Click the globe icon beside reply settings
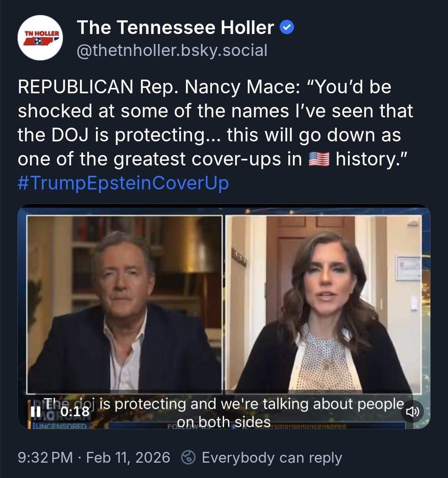 click(x=188, y=457)
